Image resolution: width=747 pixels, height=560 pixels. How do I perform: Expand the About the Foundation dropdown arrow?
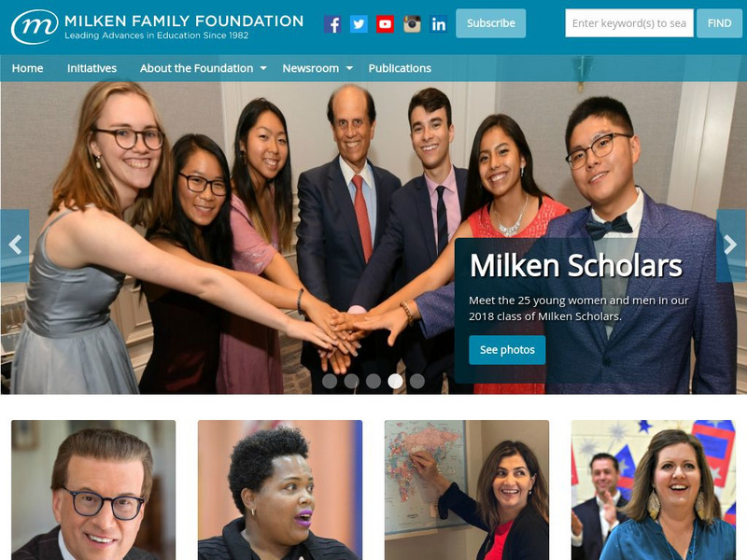click(263, 68)
